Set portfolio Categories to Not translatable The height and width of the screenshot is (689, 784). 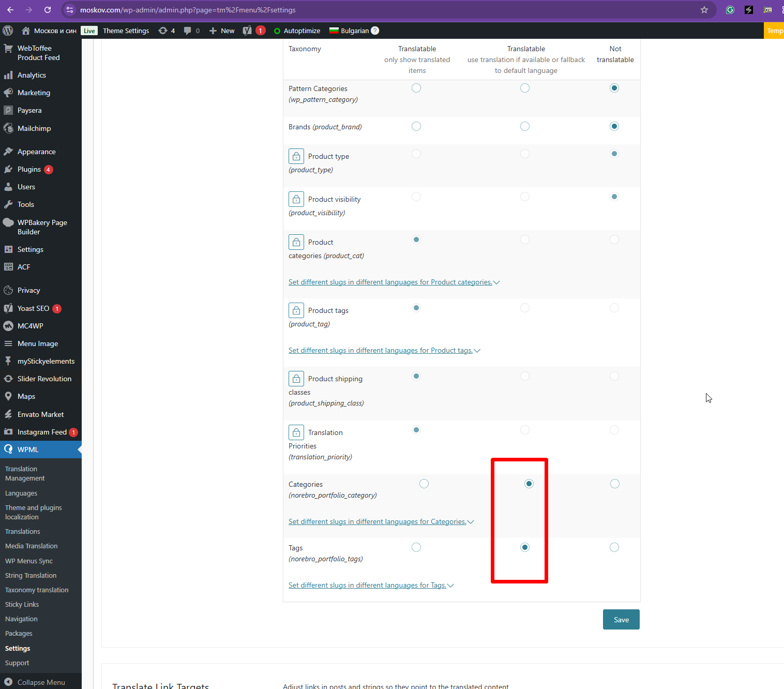[x=614, y=484]
